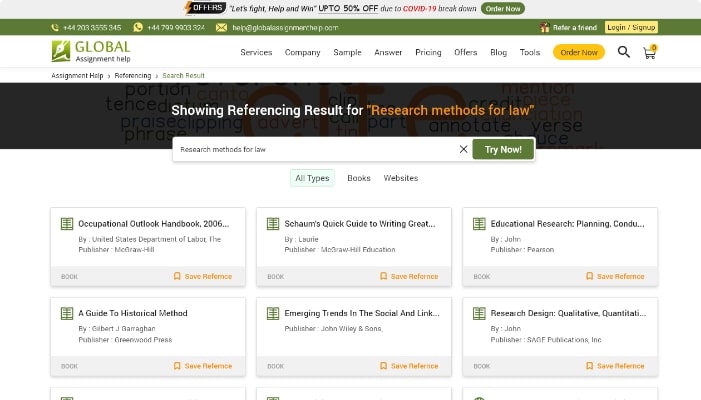Click the email envelope icon

click(x=221, y=28)
